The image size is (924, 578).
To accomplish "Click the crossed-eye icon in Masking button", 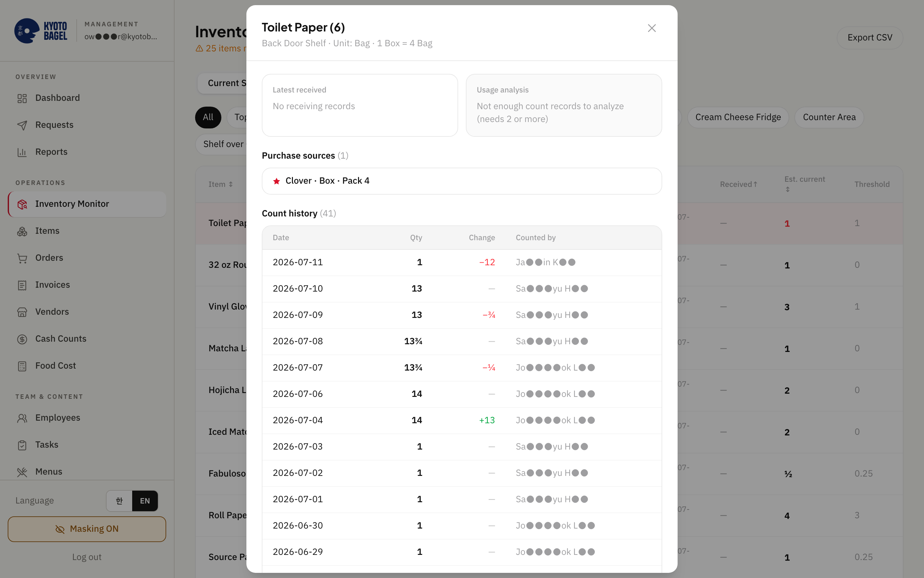I will tap(60, 529).
